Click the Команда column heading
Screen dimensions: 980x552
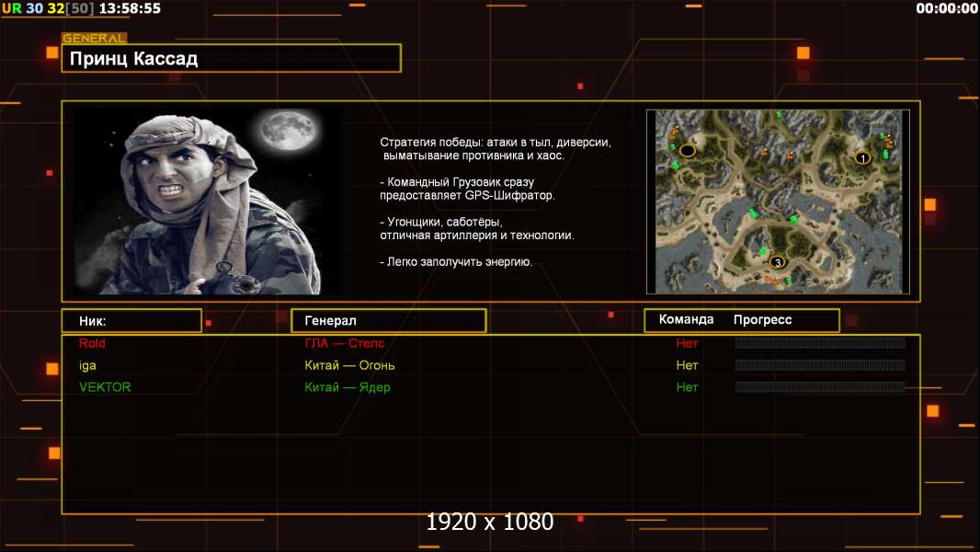[x=686, y=319]
